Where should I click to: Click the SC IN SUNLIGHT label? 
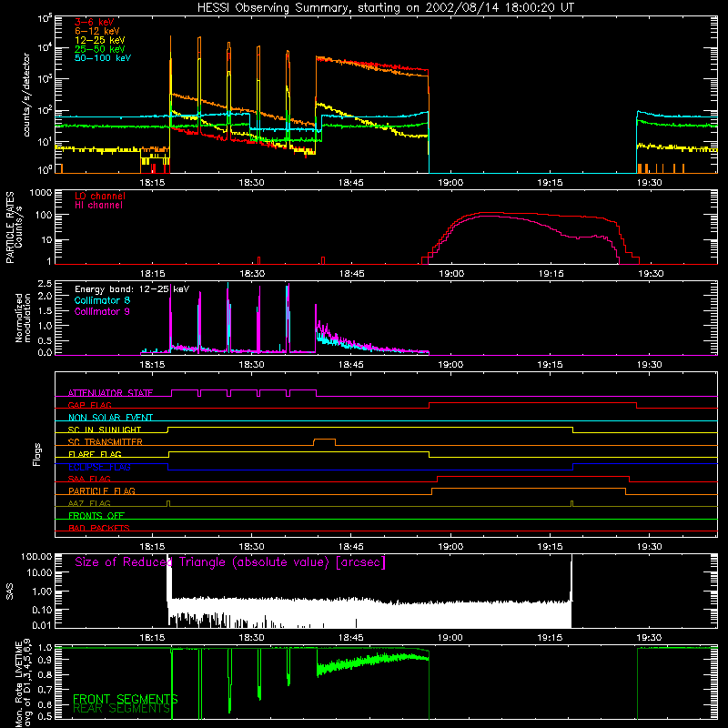coord(105,430)
